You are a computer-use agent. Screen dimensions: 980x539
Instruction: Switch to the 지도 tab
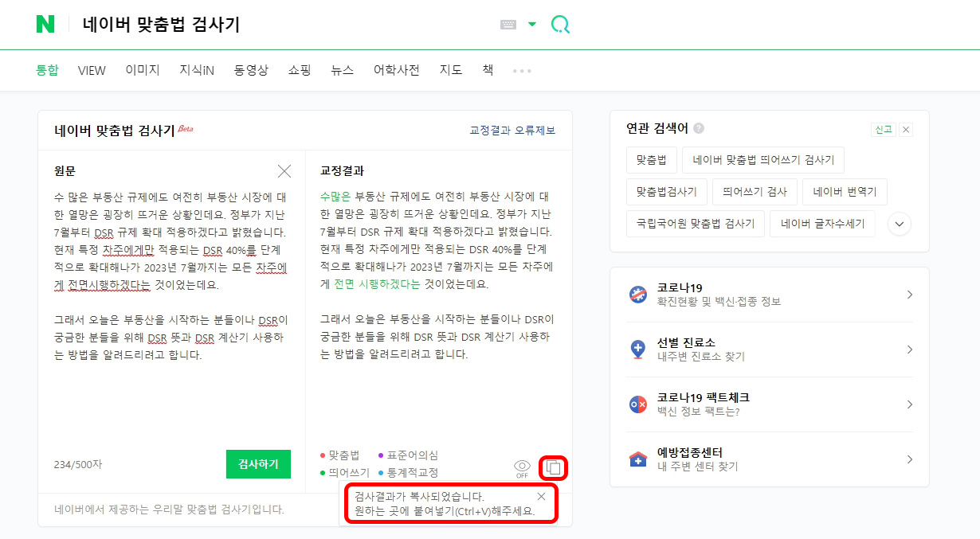point(451,70)
